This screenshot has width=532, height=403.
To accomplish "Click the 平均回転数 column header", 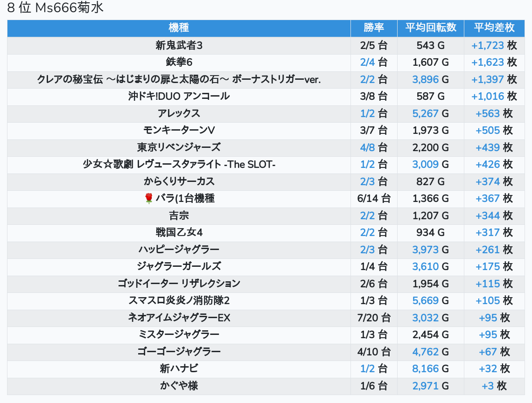I will [430, 28].
